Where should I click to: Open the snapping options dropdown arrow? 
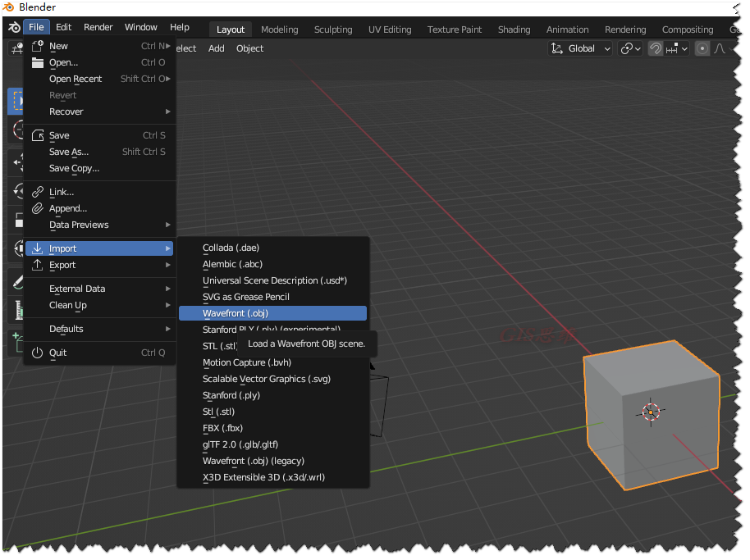click(x=685, y=49)
